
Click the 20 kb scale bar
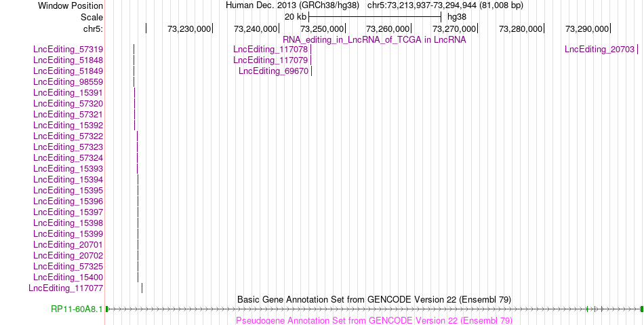coord(375,17)
